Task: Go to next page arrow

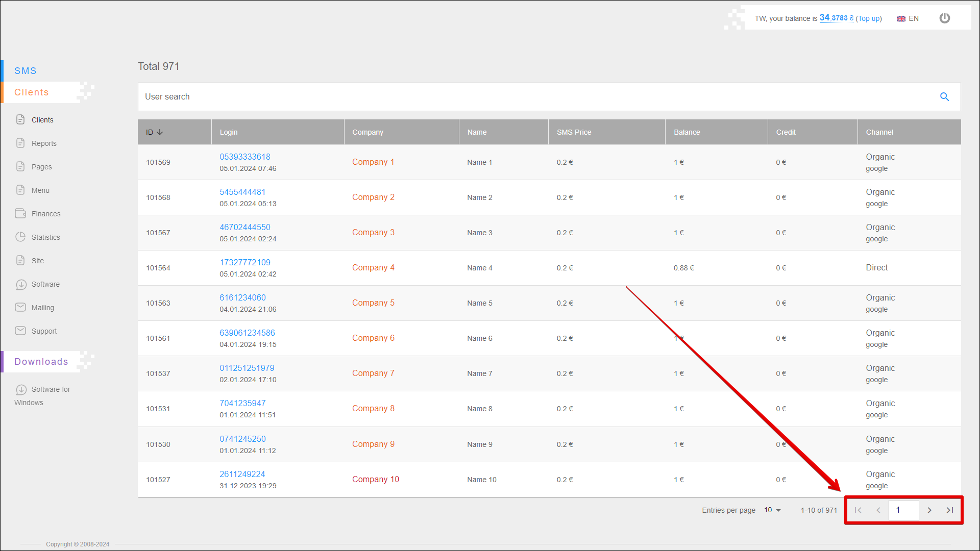Action: point(929,510)
